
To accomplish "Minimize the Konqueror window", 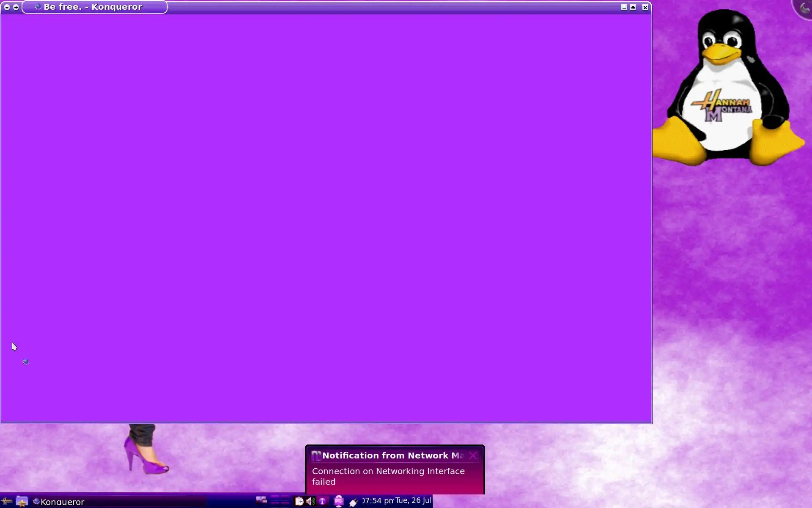I will click(624, 7).
